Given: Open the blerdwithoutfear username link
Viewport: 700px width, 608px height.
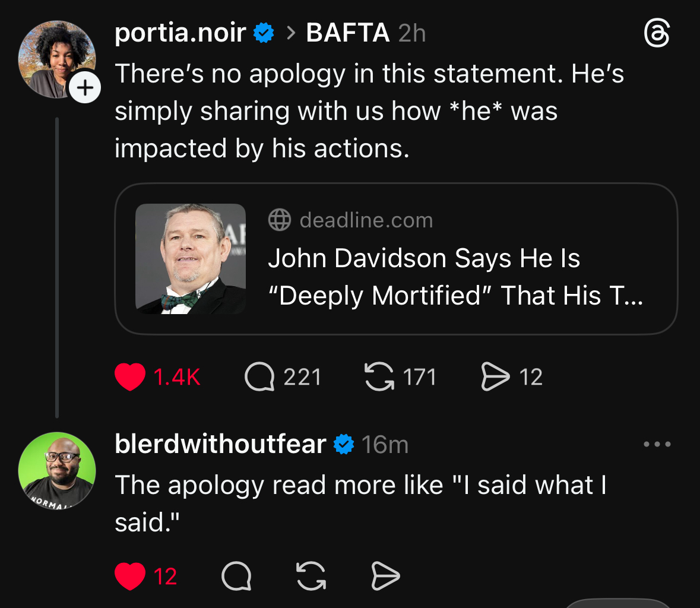Looking at the screenshot, I should pos(220,444).
